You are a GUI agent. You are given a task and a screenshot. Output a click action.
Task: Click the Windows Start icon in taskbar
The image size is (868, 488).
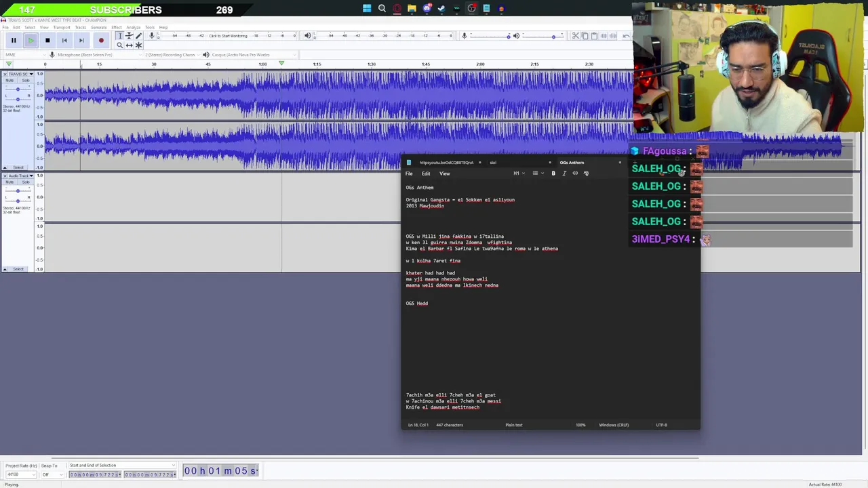coord(367,9)
